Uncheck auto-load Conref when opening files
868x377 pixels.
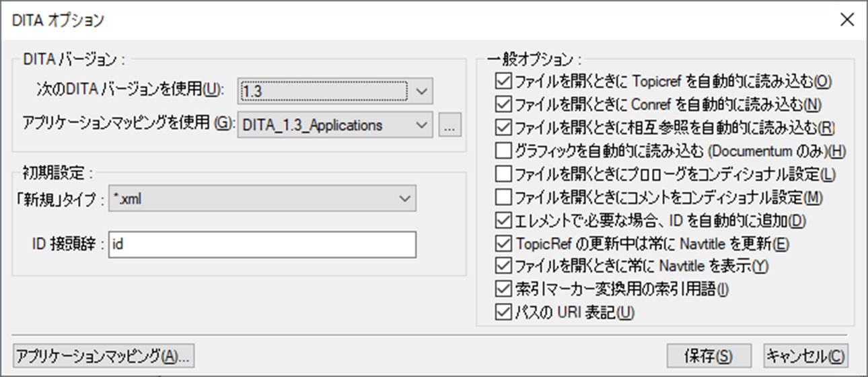click(503, 104)
